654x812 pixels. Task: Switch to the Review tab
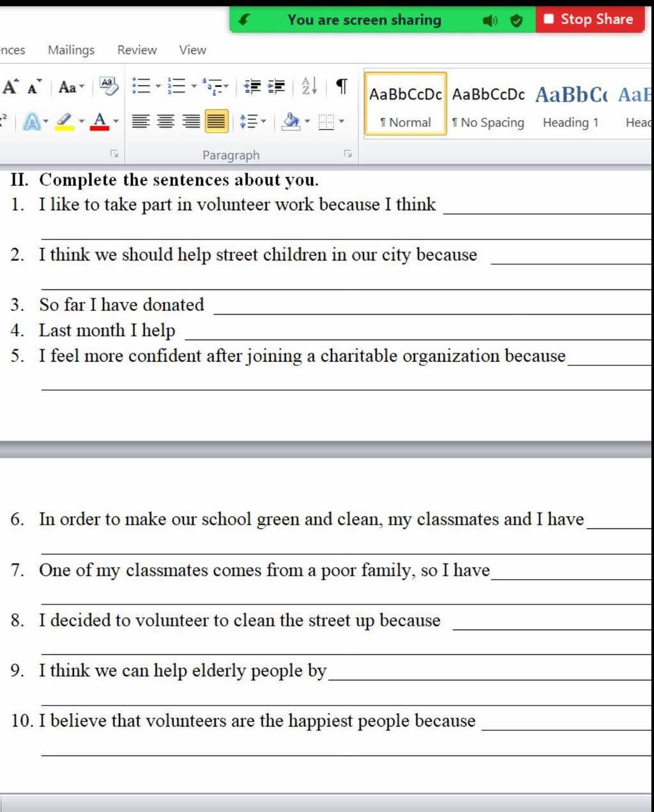(137, 50)
